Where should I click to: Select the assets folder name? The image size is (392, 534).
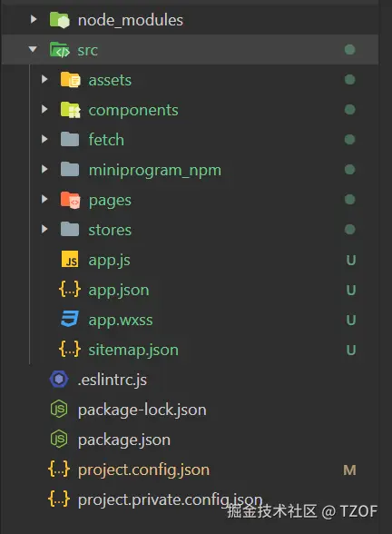pyautogui.click(x=110, y=81)
